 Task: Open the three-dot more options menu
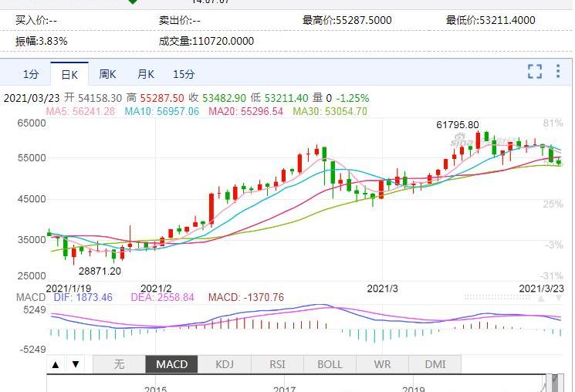click(x=559, y=72)
